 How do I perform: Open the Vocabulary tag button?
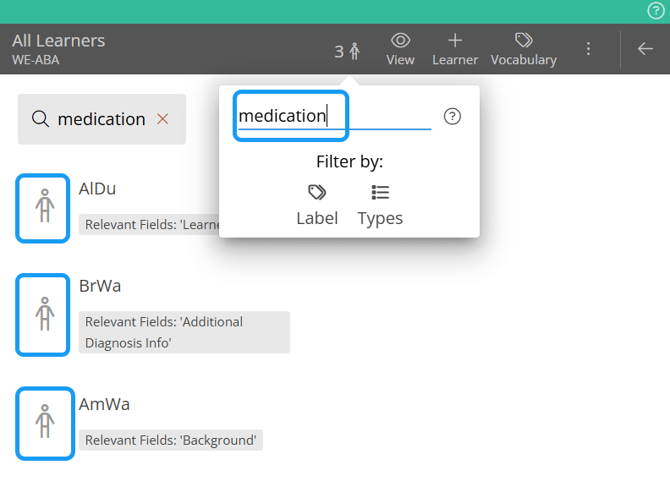[523, 49]
